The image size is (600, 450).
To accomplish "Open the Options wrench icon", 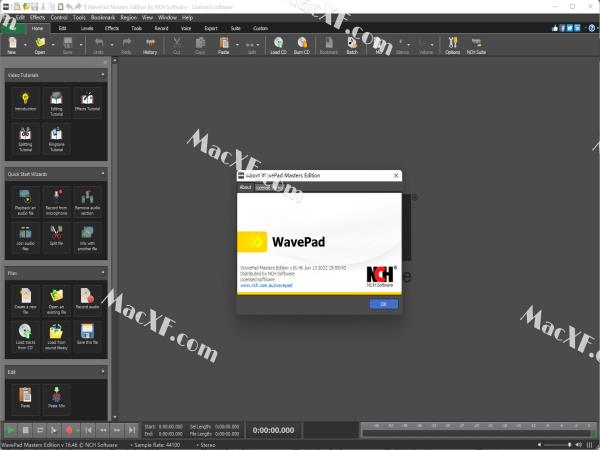I will point(453,45).
